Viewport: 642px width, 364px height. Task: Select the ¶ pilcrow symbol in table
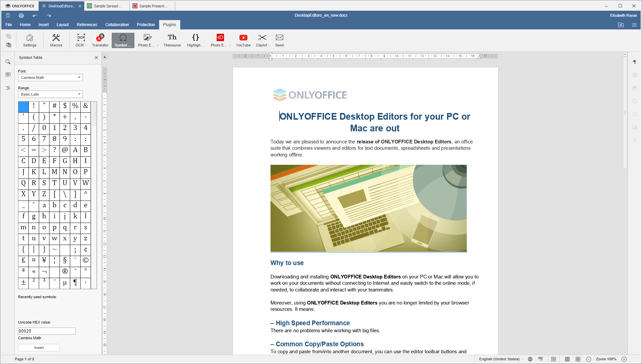75,283
